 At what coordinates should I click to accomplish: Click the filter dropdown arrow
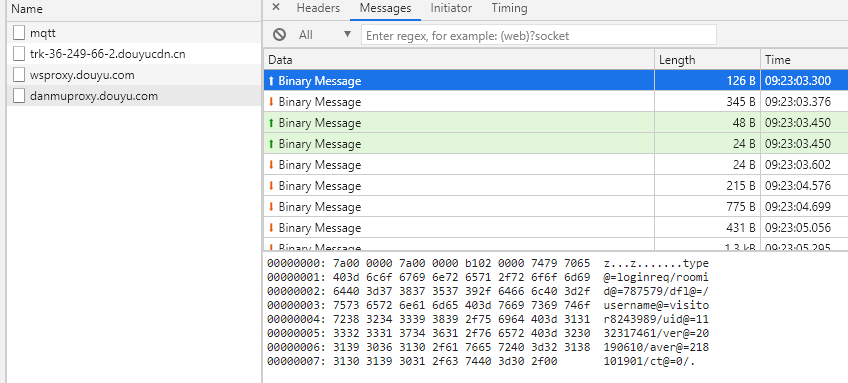pos(347,35)
